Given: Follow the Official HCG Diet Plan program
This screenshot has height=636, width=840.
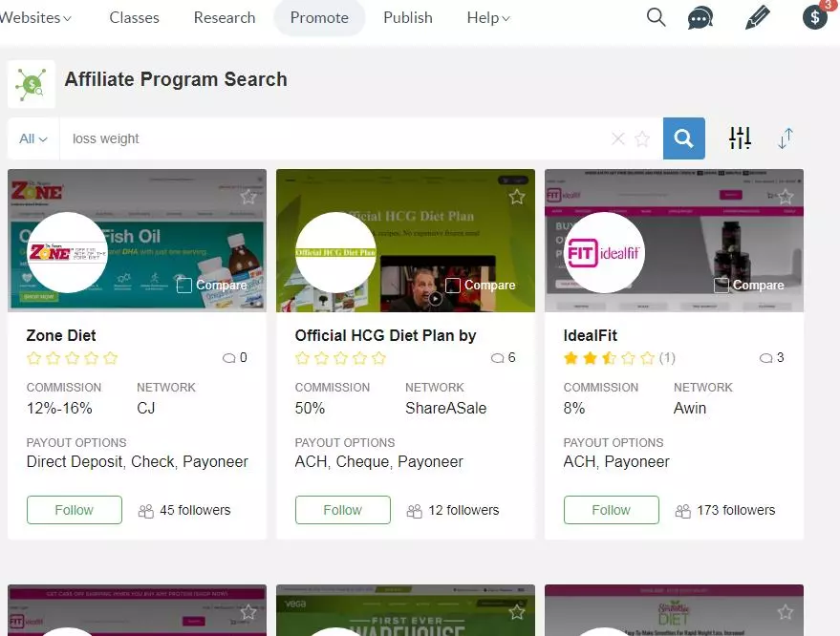Looking at the screenshot, I should (x=343, y=510).
